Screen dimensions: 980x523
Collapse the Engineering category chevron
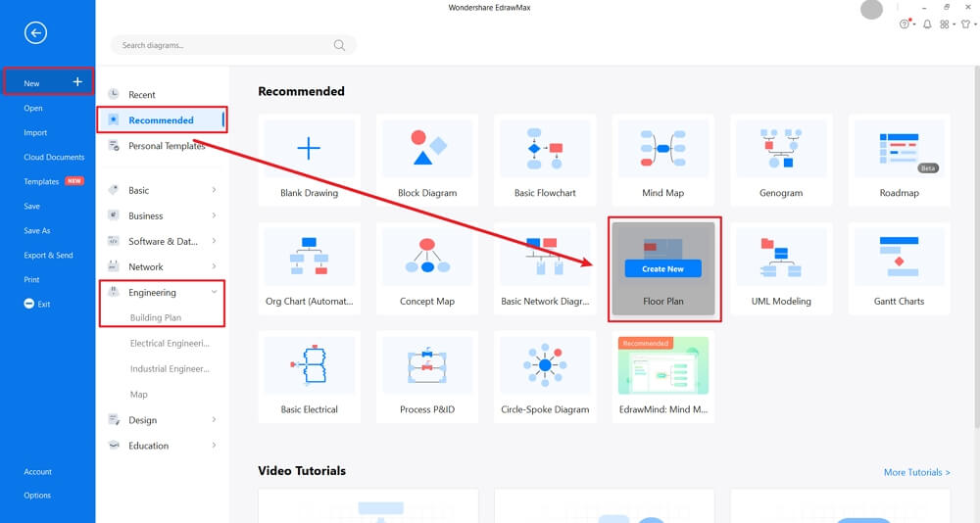214,292
